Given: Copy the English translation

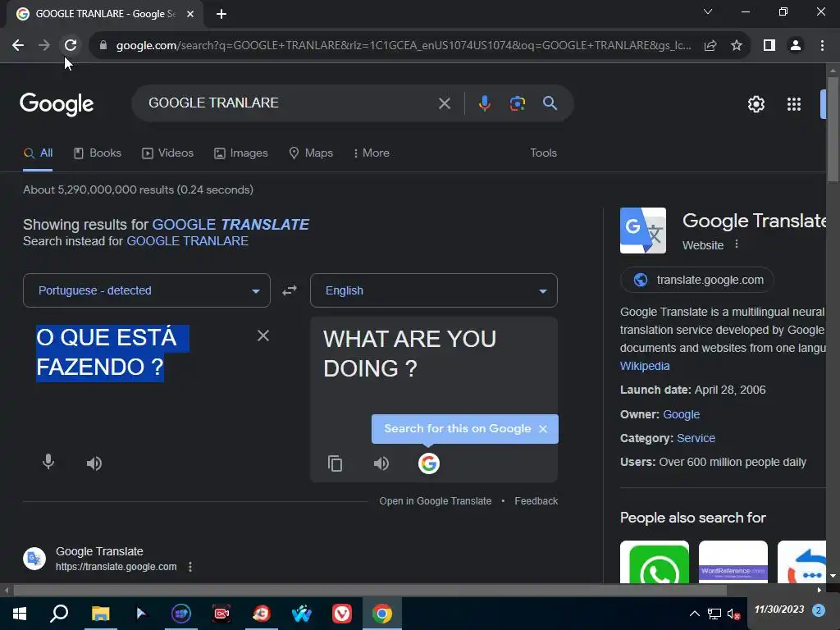Looking at the screenshot, I should pyautogui.click(x=335, y=463).
